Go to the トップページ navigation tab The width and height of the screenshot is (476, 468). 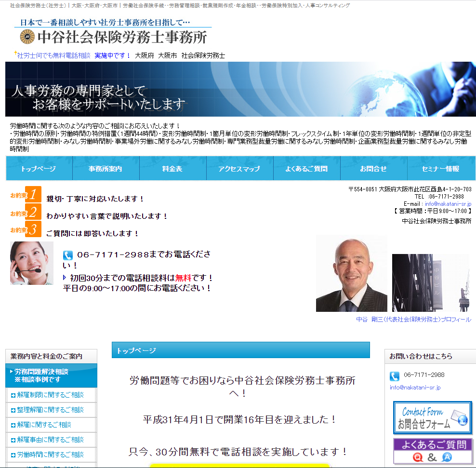coord(39,169)
